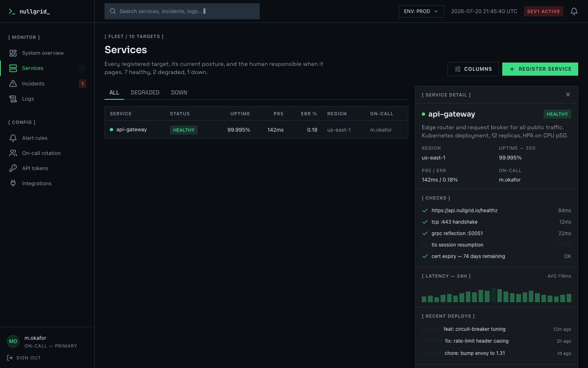Click the check mark beside tcp :443 handshake

coord(425,222)
